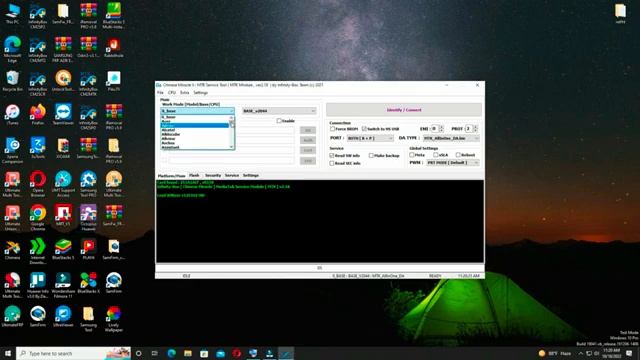Open the InfinityBox CM2MTK shortcut
The height and width of the screenshot is (360, 640).
[88, 84]
